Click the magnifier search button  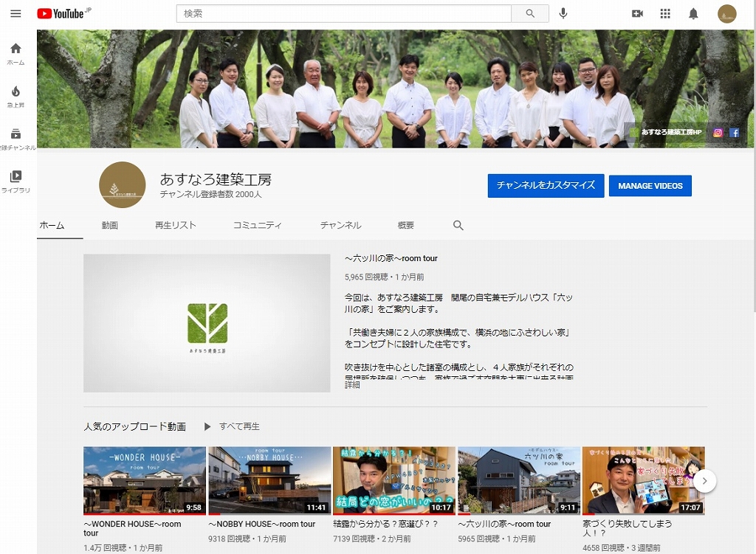pos(530,13)
